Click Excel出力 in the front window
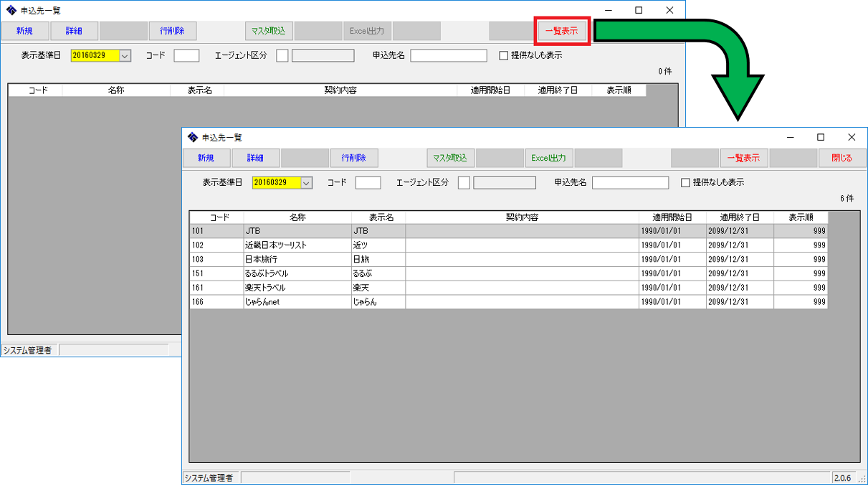The height and width of the screenshot is (485, 868). click(549, 158)
